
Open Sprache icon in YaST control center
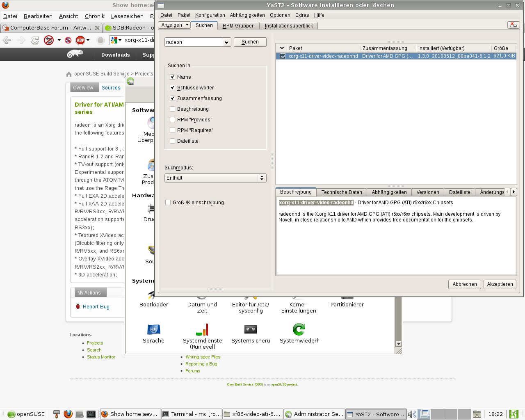(x=153, y=329)
